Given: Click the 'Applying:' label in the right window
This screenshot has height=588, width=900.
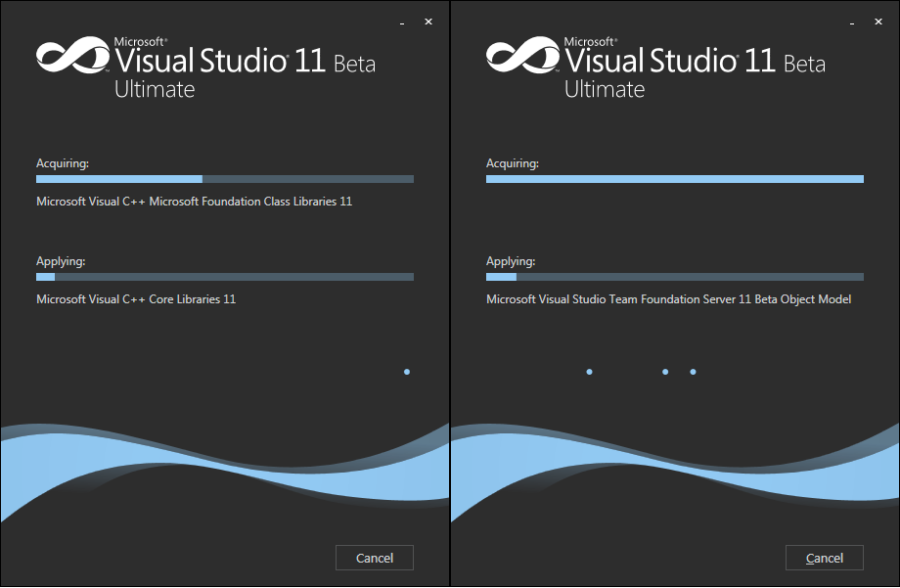Looking at the screenshot, I should click(511, 261).
